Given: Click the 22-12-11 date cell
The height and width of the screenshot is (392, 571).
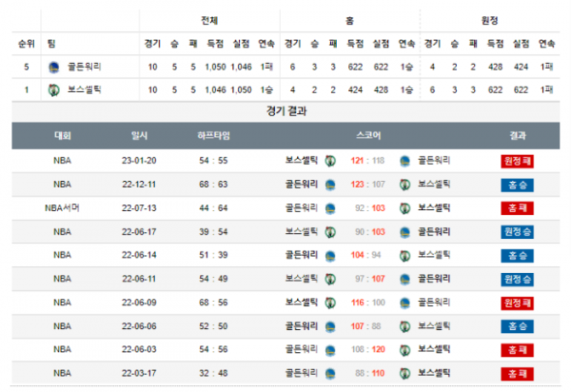Looking at the screenshot, I should point(139,185).
